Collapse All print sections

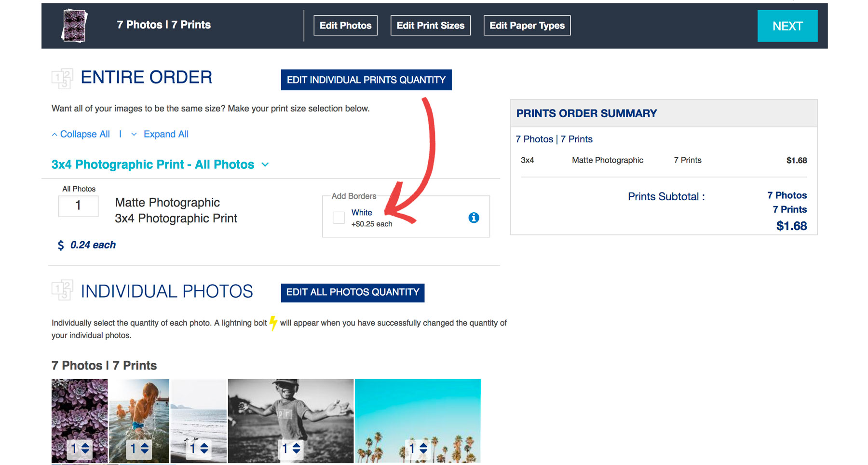(x=81, y=134)
